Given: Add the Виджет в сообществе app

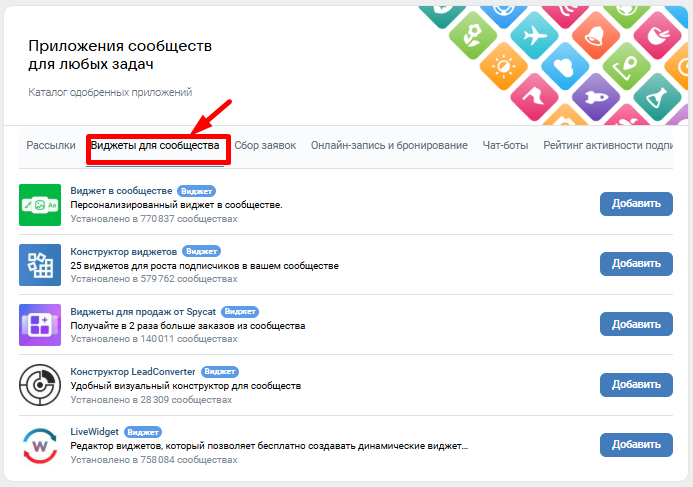Looking at the screenshot, I should tap(636, 204).
